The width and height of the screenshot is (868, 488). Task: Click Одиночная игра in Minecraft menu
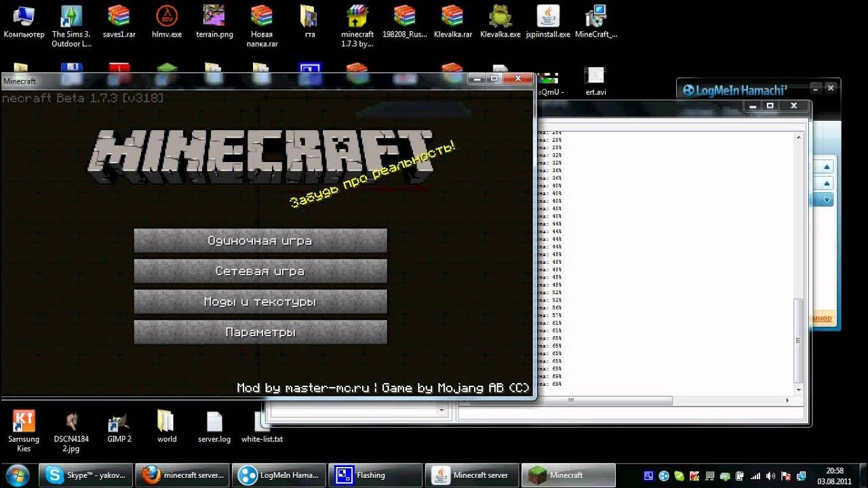coord(260,241)
